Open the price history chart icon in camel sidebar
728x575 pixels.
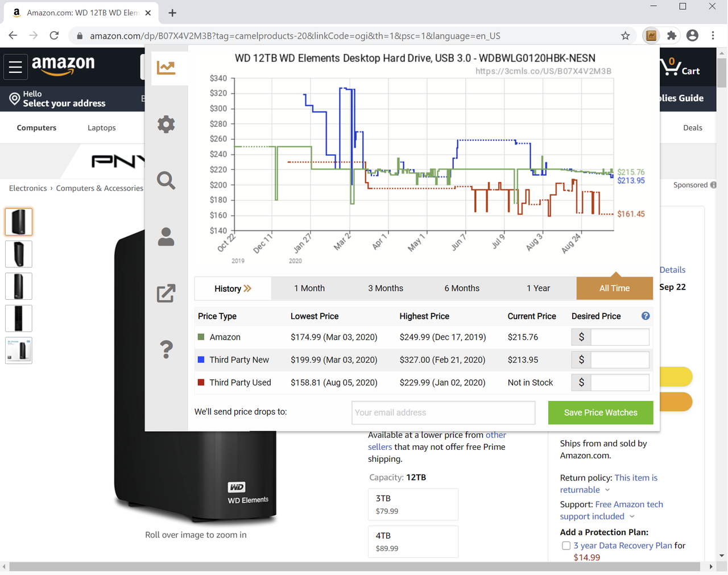point(166,67)
